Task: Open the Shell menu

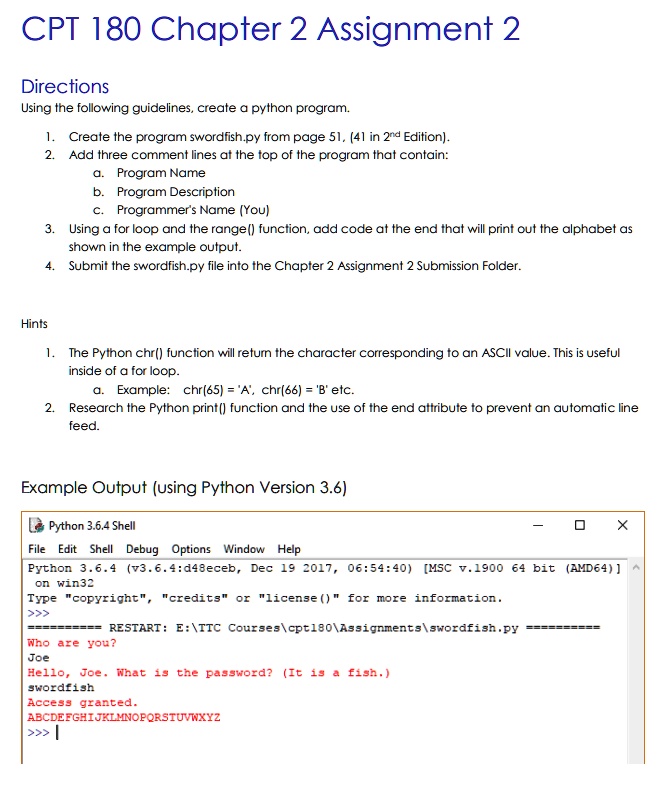Action: (x=101, y=549)
